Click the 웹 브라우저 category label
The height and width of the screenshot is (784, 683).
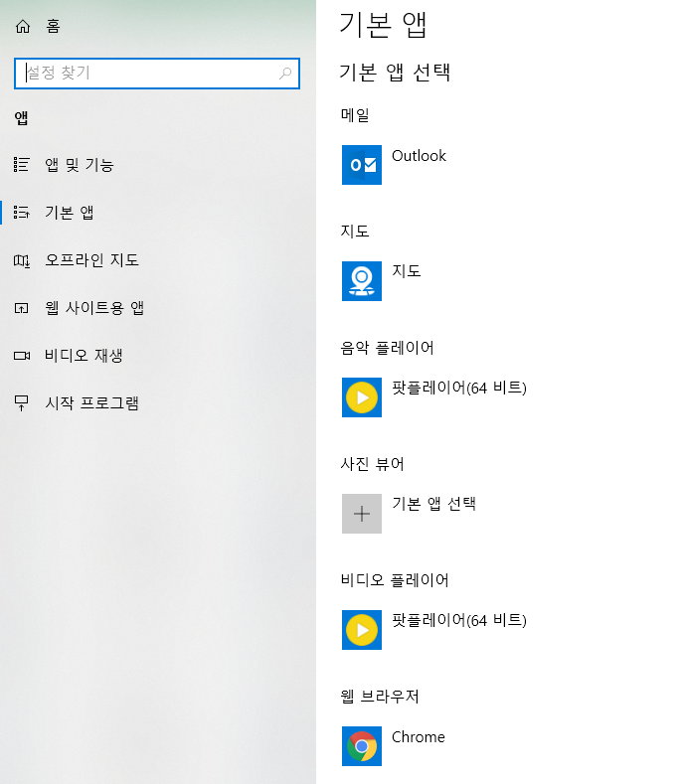[x=380, y=697]
